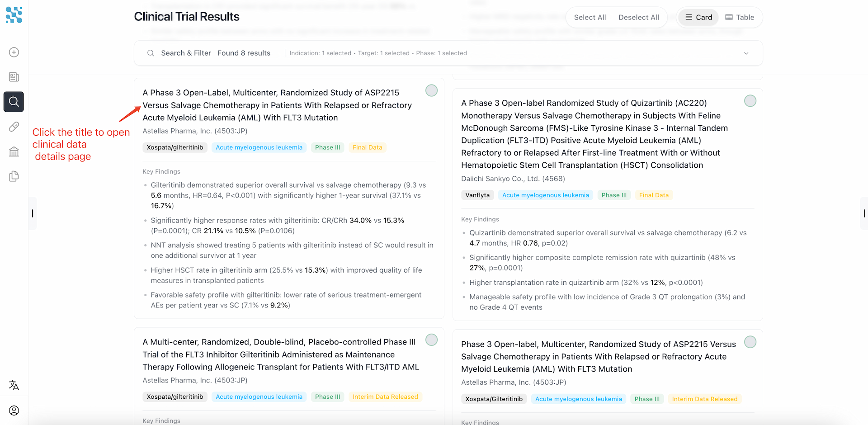
Task: Click Interim Data Released tag on bottom right card
Action: (x=704, y=399)
